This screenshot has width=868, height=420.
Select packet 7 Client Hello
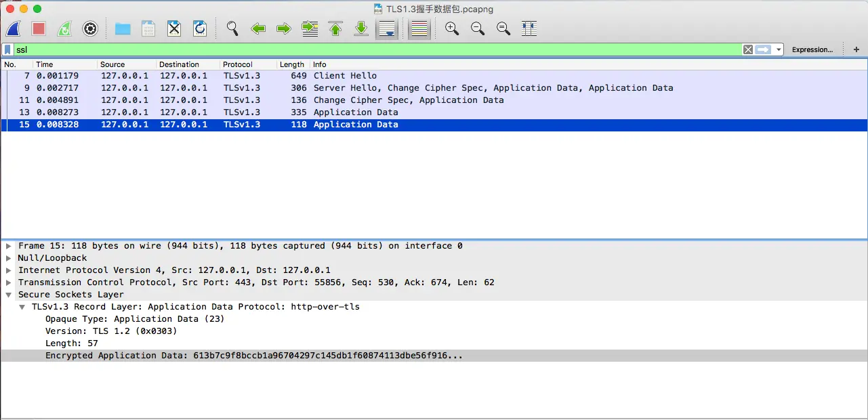coord(434,76)
